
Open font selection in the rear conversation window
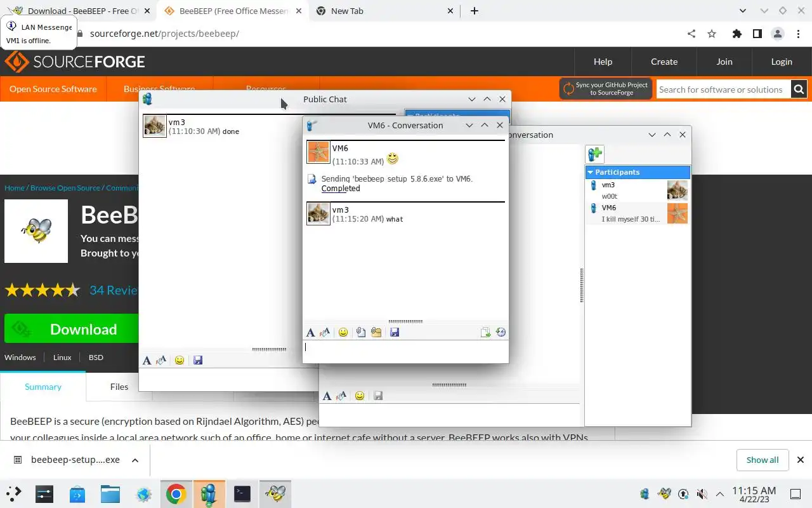coord(327,396)
